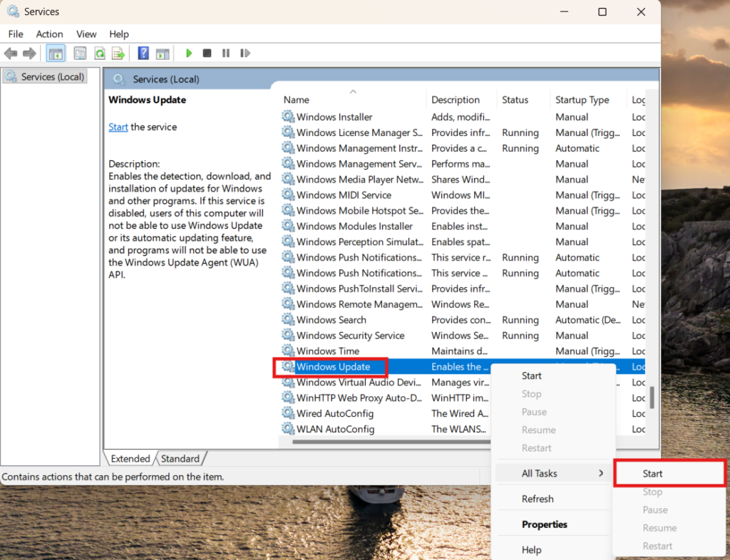The height and width of the screenshot is (560, 730).
Task: Click the Restart Service toolbar icon
Action: pyautogui.click(x=245, y=53)
